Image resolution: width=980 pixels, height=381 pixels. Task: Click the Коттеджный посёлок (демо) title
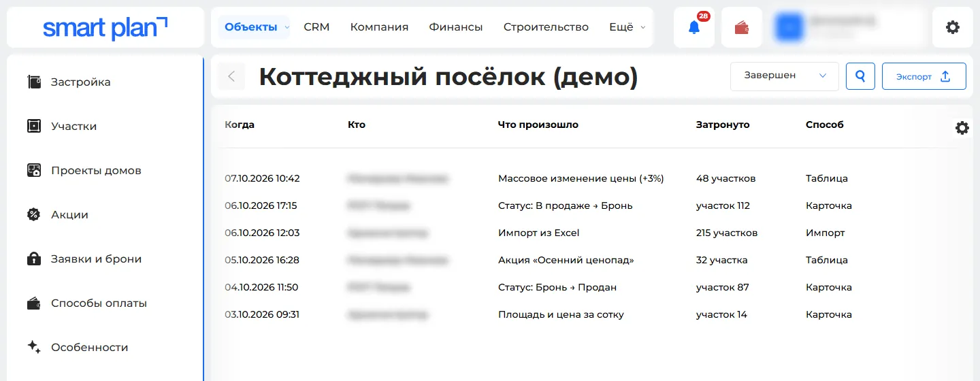tap(448, 77)
